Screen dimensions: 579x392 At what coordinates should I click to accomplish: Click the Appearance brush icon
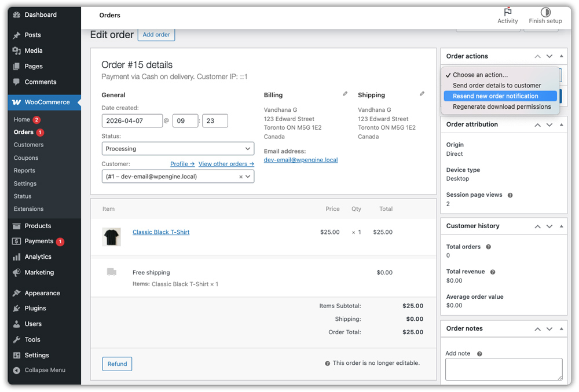[x=17, y=293]
